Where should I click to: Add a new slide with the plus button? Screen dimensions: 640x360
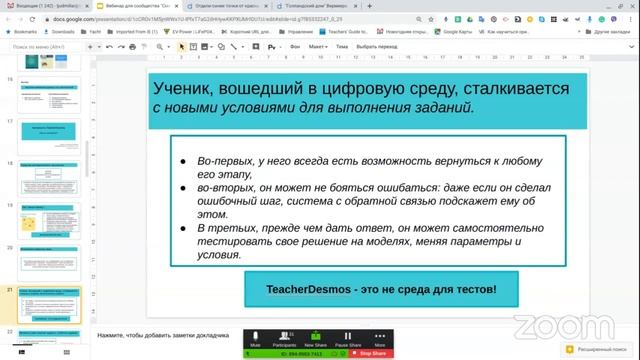[x=90, y=47]
